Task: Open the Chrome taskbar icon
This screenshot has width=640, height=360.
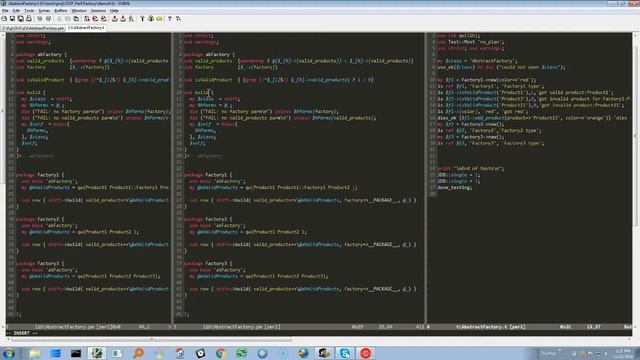Action: pos(221,353)
